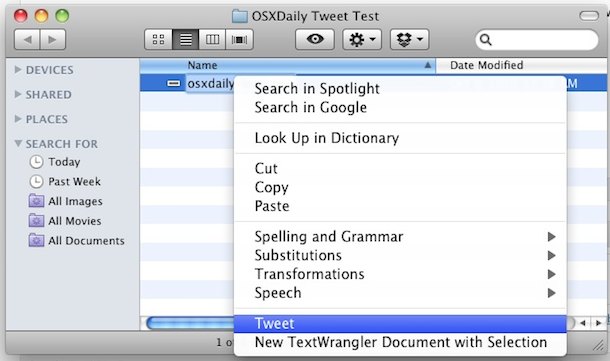Open the Substitutions submenu
The image size is (610, 361).
(400, 255)
